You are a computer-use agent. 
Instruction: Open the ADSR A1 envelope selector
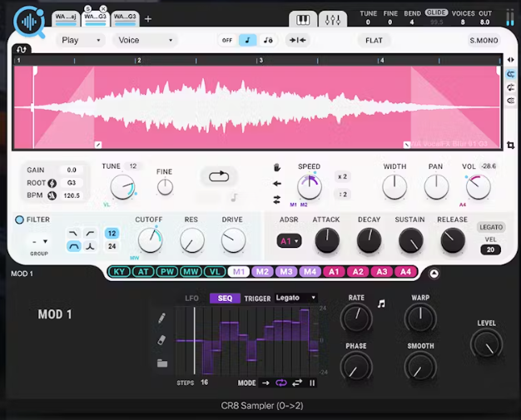point(289,241)
